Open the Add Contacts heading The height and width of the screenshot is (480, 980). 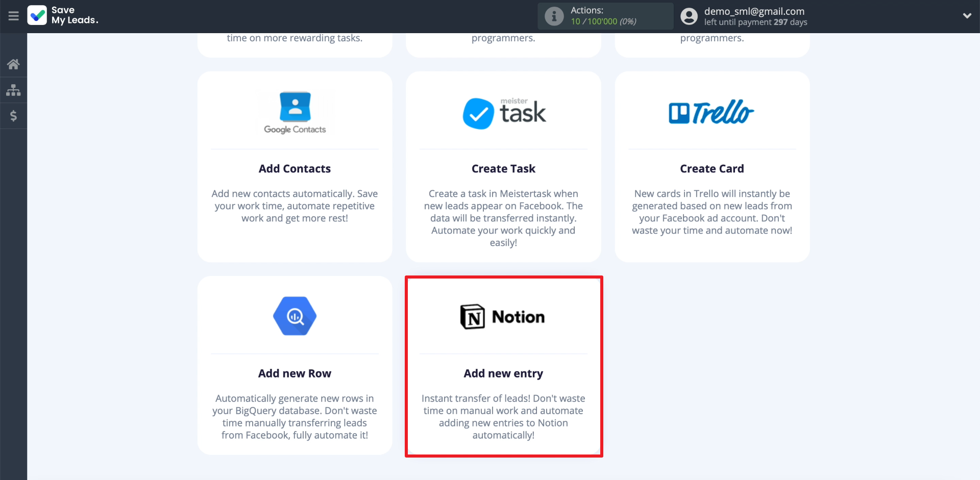295,169
